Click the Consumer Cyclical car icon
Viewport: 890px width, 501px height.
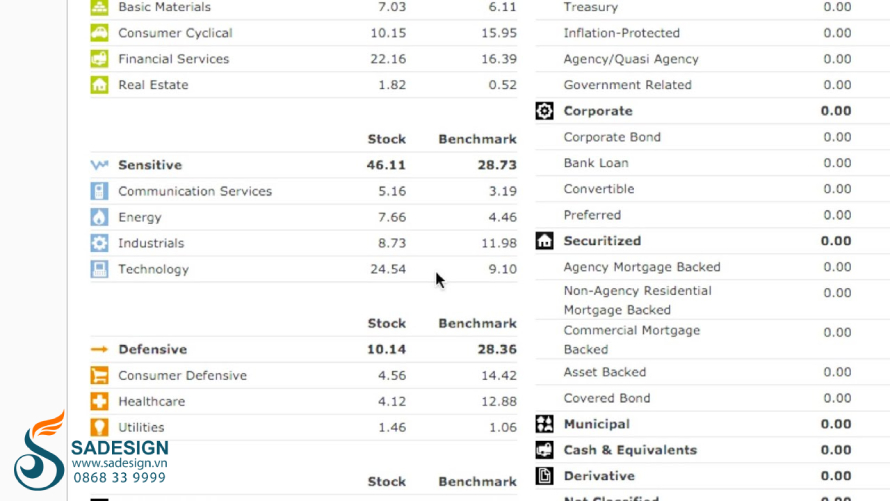[x=99, y=33]
